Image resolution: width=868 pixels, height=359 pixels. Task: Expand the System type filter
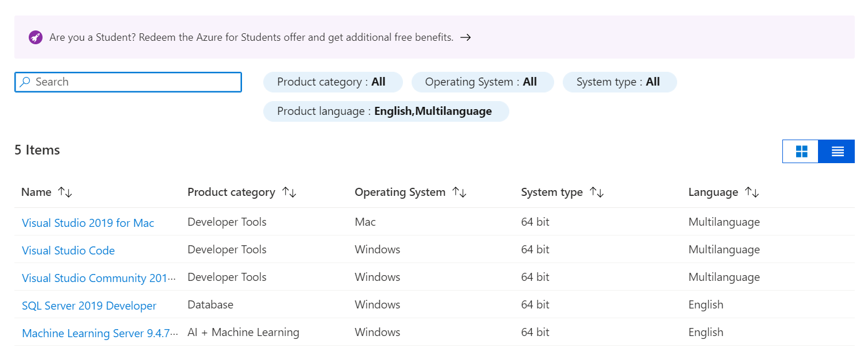[x=619, y=82]
